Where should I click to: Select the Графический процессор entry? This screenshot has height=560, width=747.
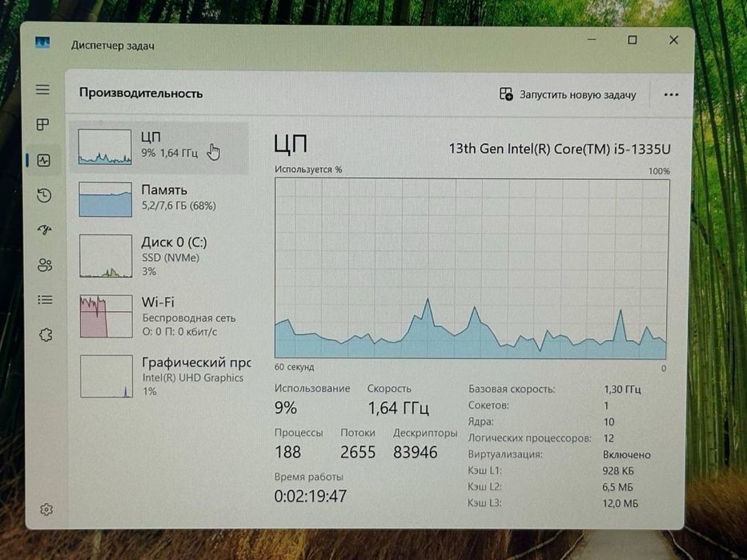161,376
